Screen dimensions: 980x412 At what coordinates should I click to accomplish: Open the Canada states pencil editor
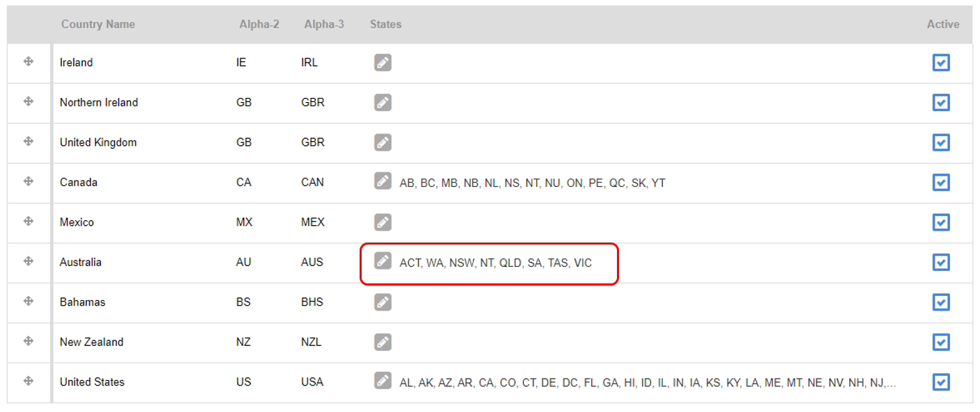pyautogui.click(x=383, y=181)
